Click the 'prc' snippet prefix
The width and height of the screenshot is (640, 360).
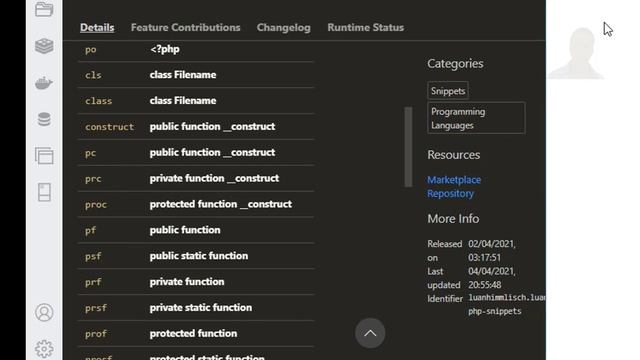[x=93, y=179]
